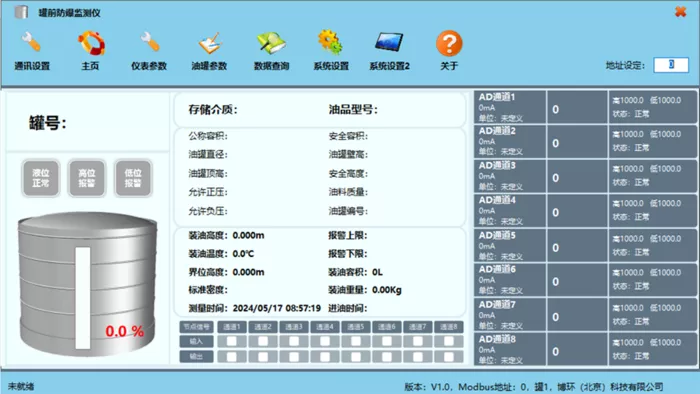This screenshot has height=394, width=700.
Task: Click the 罐号 label
Action: (48, 123)
